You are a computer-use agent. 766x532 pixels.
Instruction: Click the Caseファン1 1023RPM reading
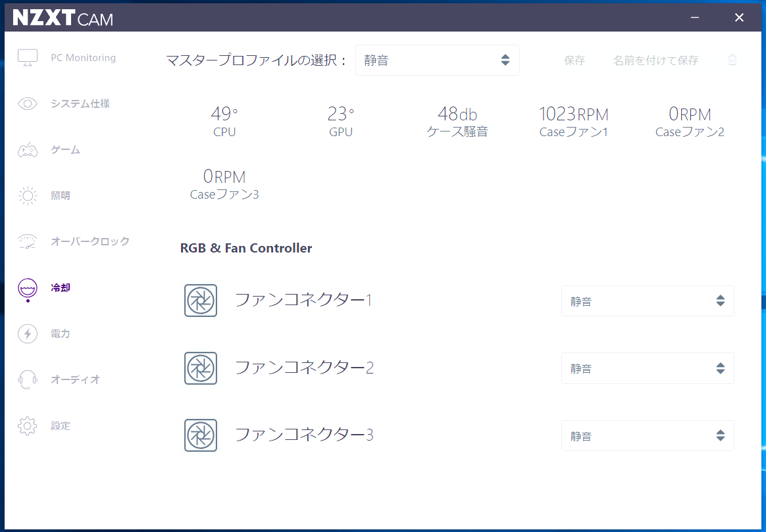(x=574, y=121)
